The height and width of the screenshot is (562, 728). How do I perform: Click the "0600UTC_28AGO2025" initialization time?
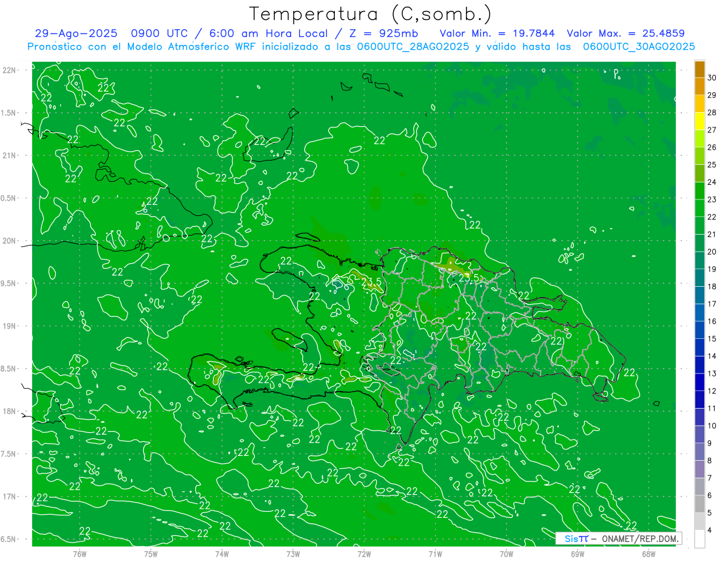coord(413,47)
